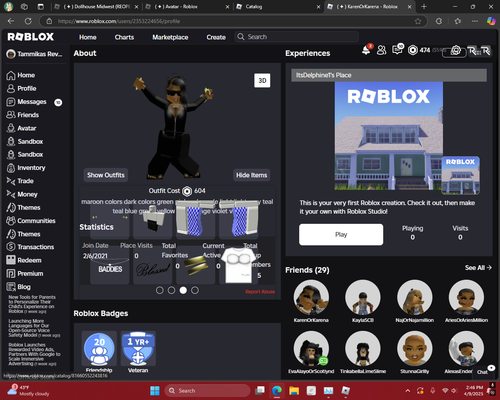Open friend StunnaGirlly's avatar
This screenshot has height=400, width=500.
[x=414, y=349]
